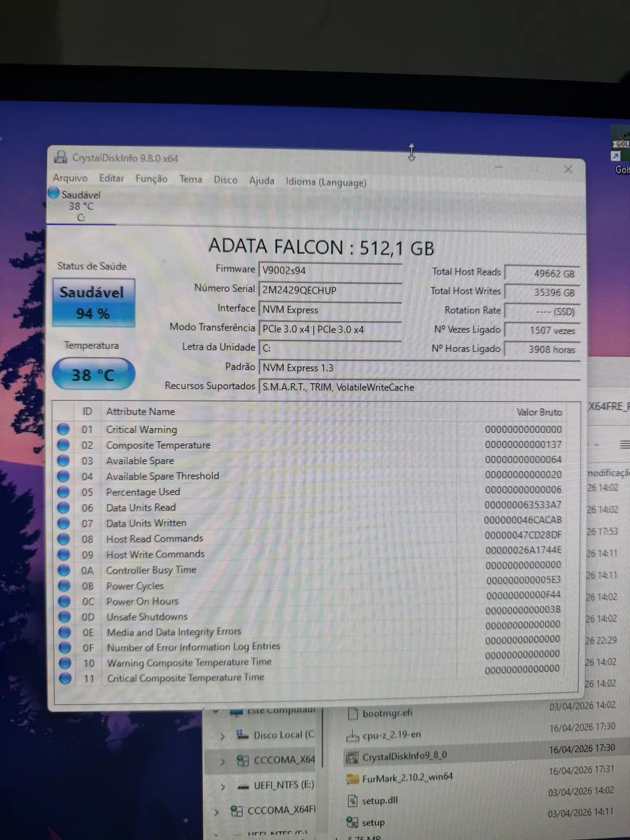Click the ID column header
The width and height of the screenshot is (630, 840).
click(x=87, y=411)
